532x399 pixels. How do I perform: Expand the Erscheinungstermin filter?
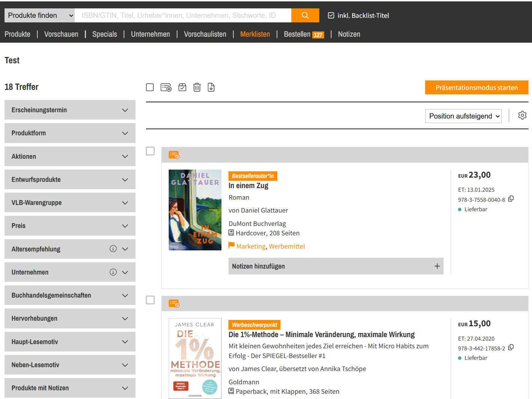[x=70, y=110]
